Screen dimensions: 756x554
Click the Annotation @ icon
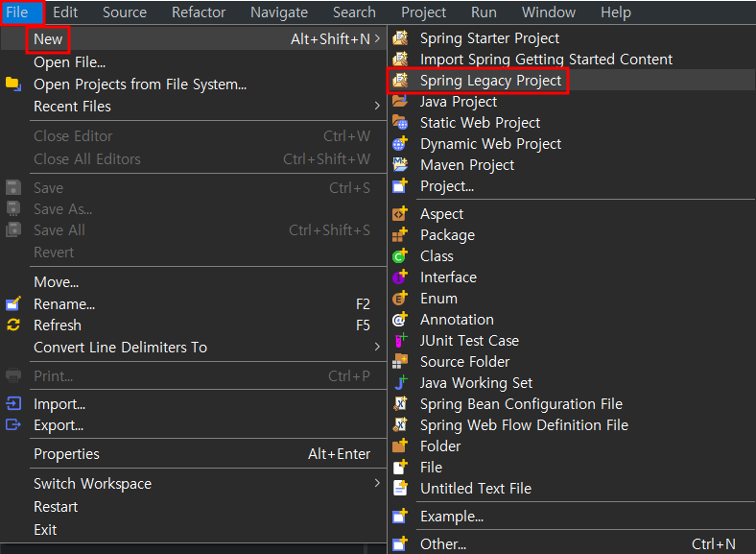(x=400, y=319)
